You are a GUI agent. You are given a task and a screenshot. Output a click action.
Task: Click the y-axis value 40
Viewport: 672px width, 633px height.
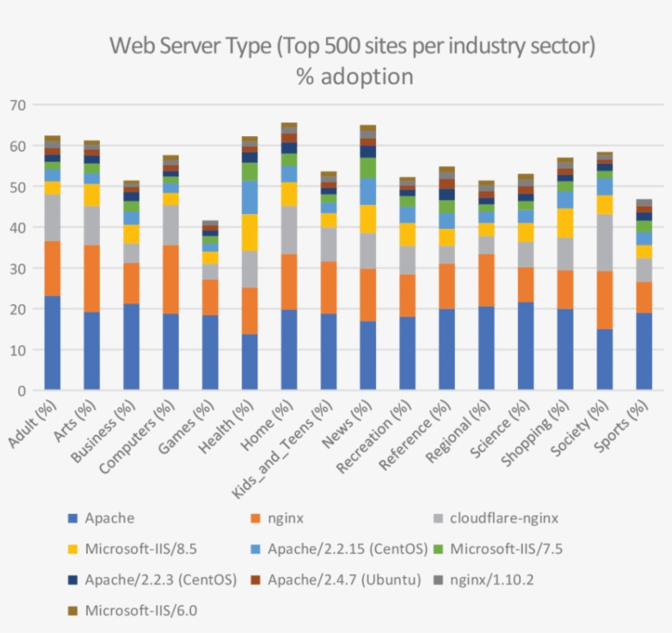click(17, 228)
